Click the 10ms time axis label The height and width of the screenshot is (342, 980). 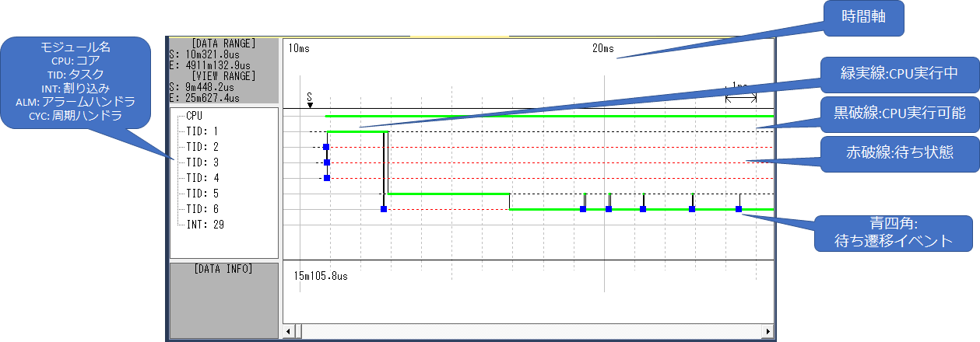click(x=298, y=48)
